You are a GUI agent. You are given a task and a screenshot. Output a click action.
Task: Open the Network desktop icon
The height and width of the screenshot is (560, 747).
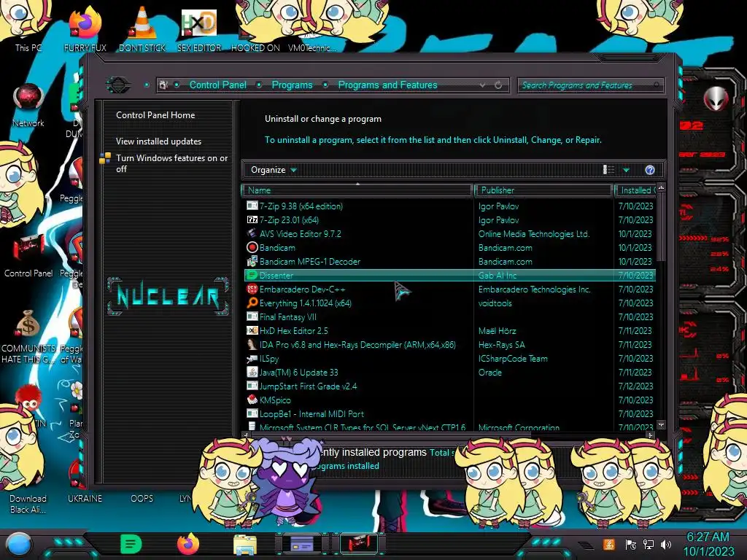tap(28, 105)
